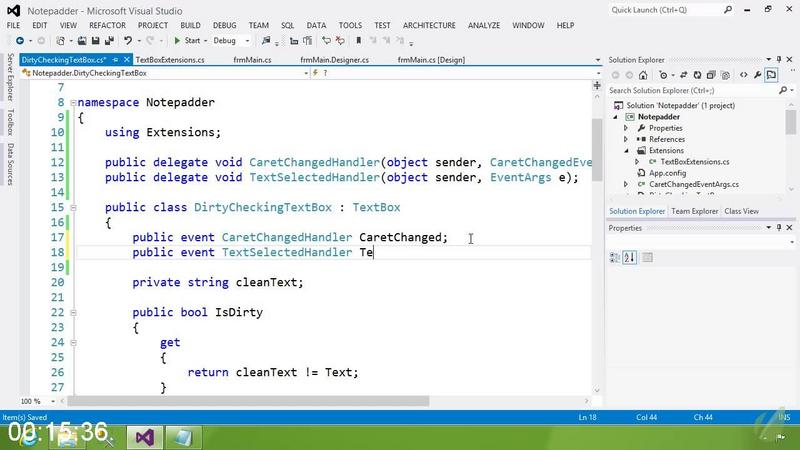Image resolution: width=800 pixels, height=450 pixels.
Task: Collapse the Extensions folder node
Action: coord(626,151)
